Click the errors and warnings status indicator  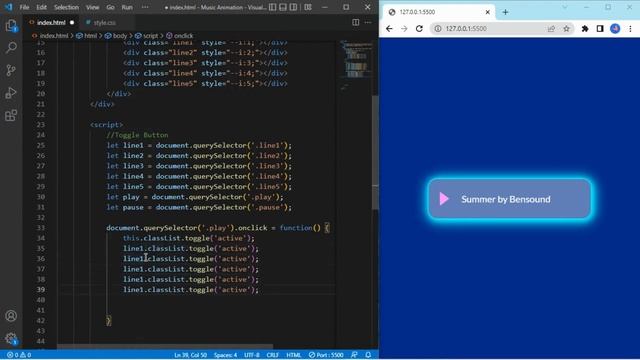tap(19, 355)
